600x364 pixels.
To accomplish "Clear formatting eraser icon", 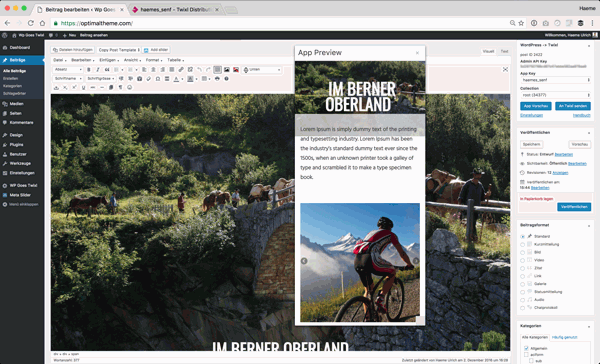I will (148, 78).
